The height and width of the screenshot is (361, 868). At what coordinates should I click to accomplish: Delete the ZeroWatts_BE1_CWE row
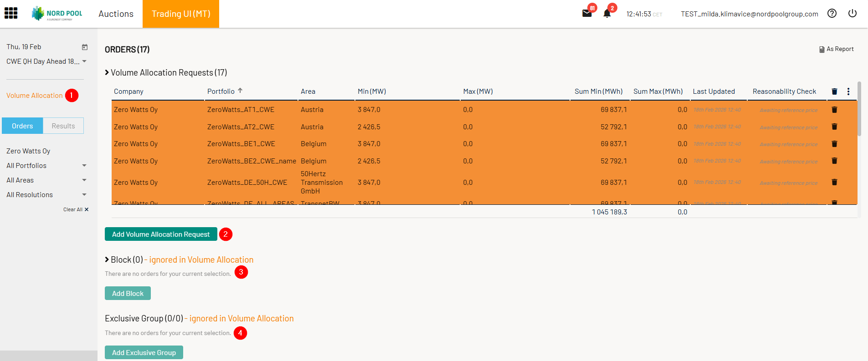[834, 144]
